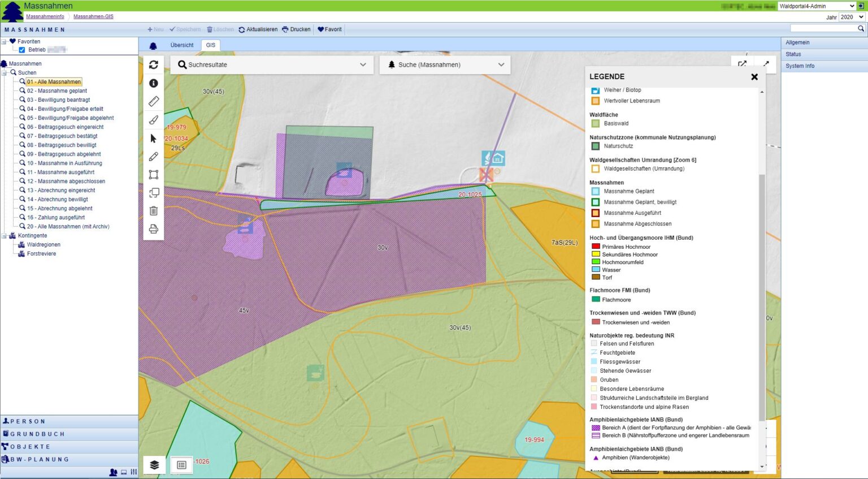Open the info tool in the map toolbar
This screenshot has height=479, width=868.
click(x=153, y=83)
